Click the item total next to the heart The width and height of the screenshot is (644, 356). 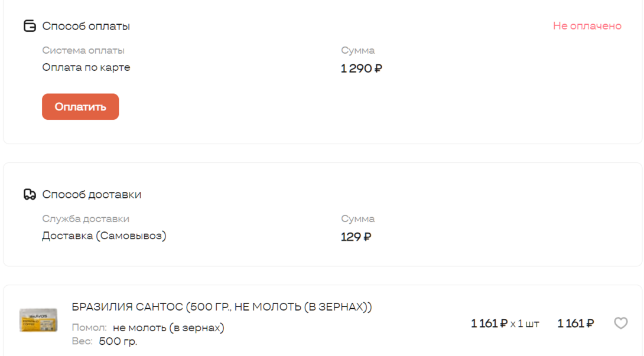click(x=575, y=324)
